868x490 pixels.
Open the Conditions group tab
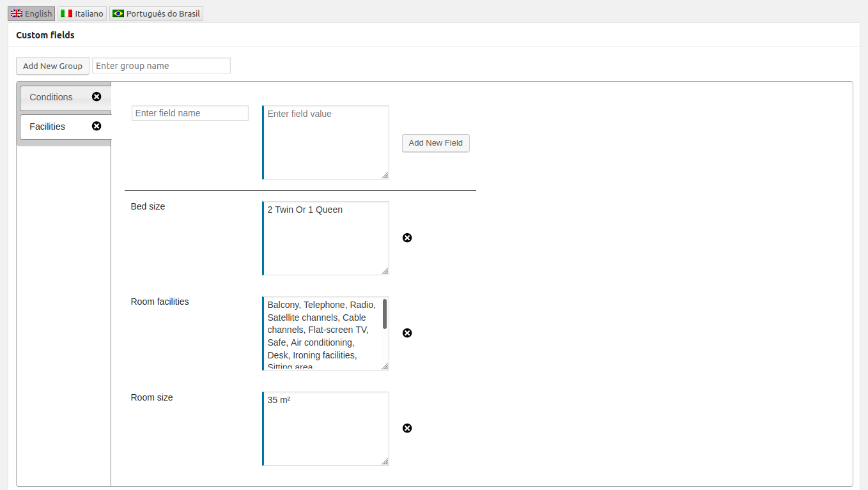(x=51, y=97)
